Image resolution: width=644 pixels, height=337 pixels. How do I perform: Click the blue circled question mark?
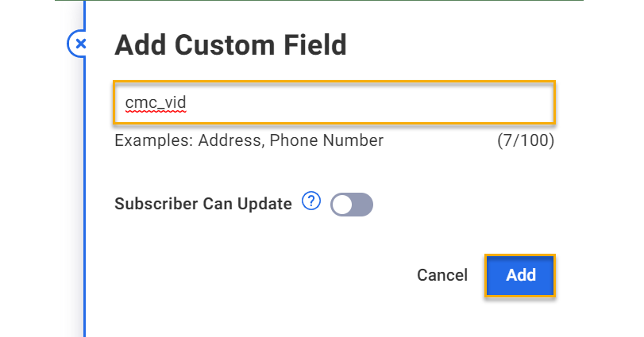click(311, 203)
